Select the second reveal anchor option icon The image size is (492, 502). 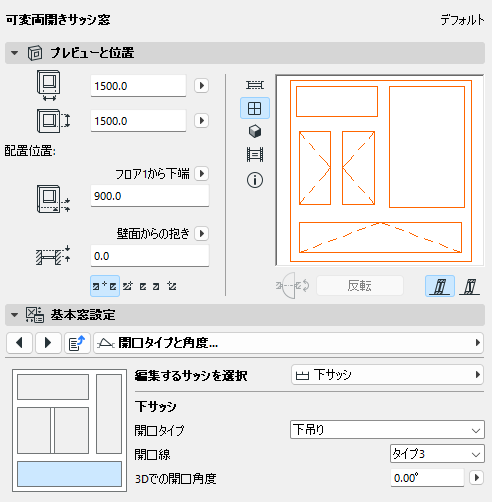127,286
